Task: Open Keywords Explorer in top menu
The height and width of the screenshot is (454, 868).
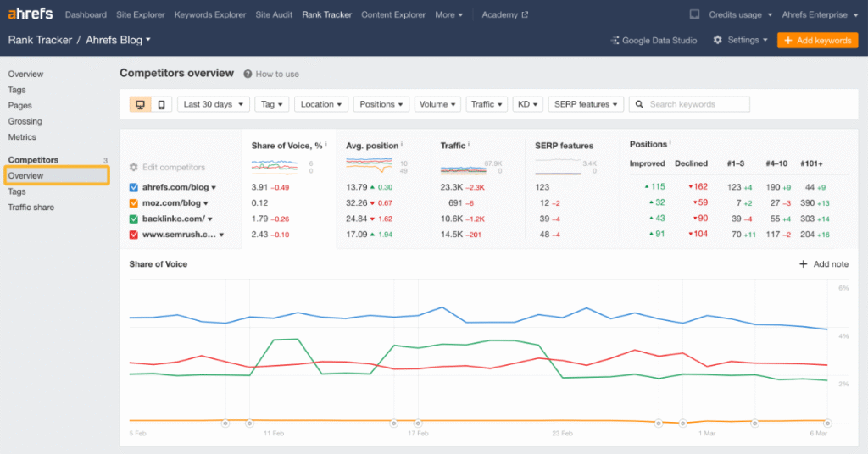Action: (x=209, y=15)
